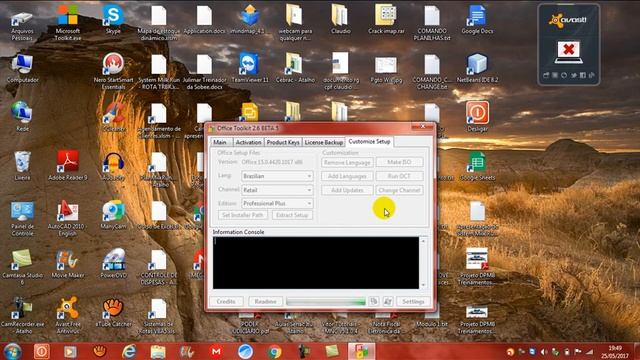This screenshot has height=360, width=640.
Task: Select the Nero StartSmart Essentials icon
Action: click(x=113, y=71)
